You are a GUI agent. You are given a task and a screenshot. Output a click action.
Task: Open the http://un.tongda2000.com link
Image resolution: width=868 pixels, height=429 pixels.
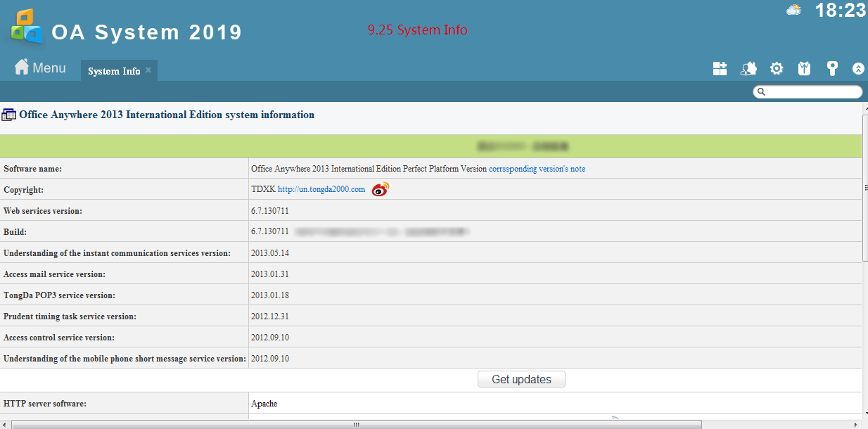pos(321,190)
